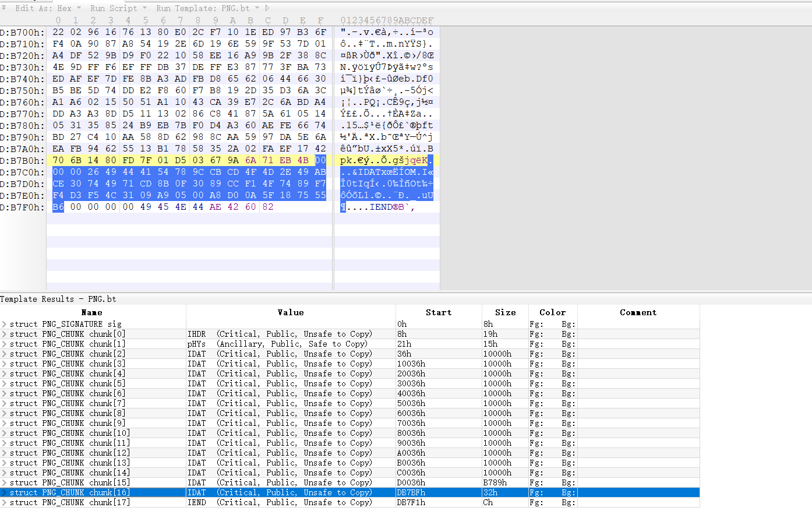Select the struct PNG_CHUNK chunk[6] row
The width and height of the screenshot is (812, 511).
pyautogui.click(x=349, y=394)
